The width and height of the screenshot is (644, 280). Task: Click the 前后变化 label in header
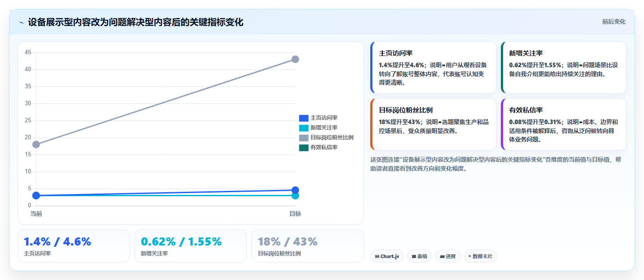pos(613,22)
